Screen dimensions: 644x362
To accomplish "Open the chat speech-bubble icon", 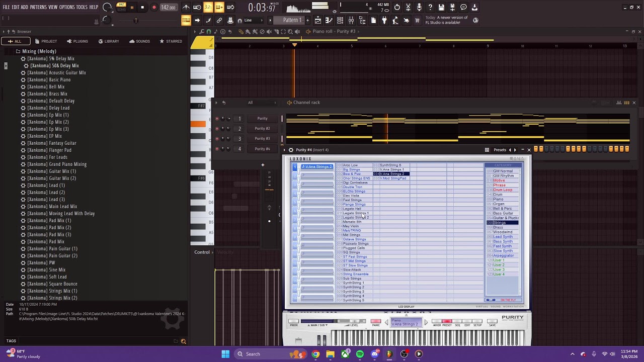I will (463, 7).
